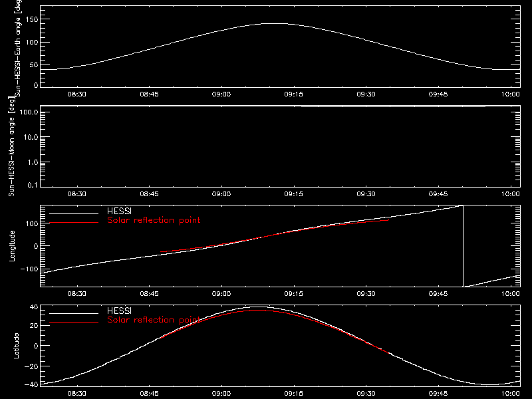The height and width of the screenshot is (399, 532).
Task: Click the Sun-HESSI-Moon angle axis title
Action: (12, 146)
